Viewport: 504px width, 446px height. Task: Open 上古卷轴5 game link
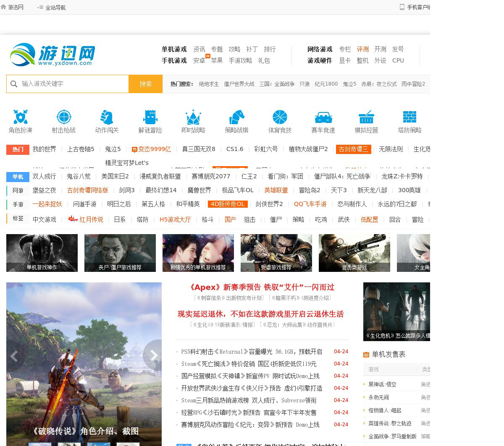tap(81, 149)
